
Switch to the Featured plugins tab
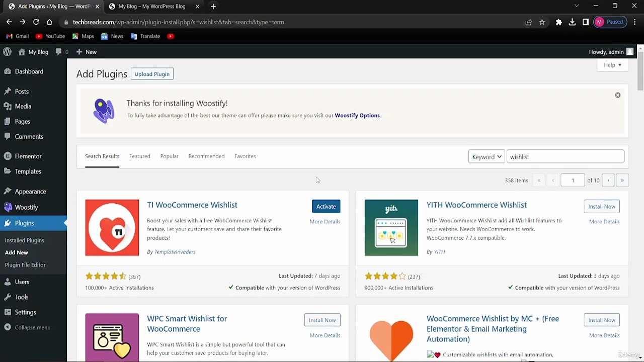tap(139, 156)
